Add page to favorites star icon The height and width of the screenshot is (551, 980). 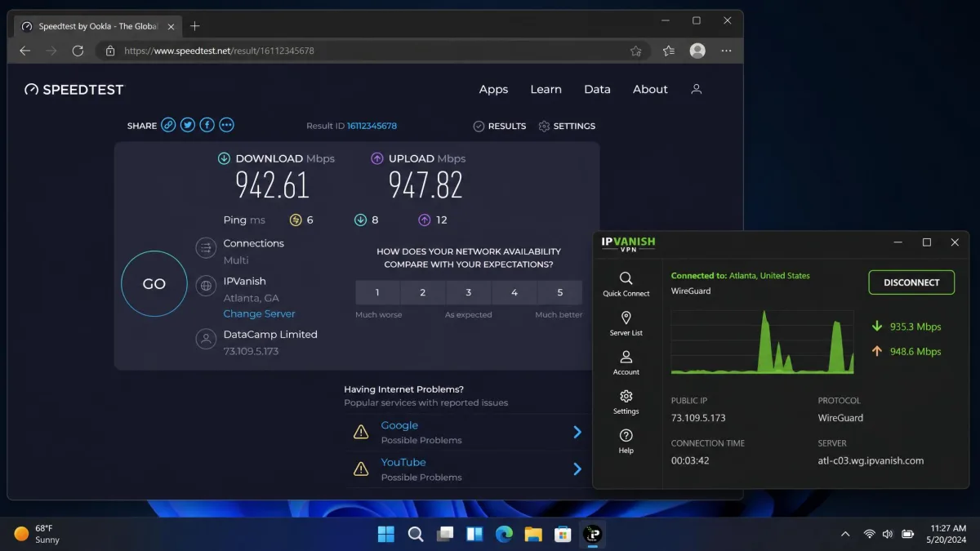coord(636,51)
